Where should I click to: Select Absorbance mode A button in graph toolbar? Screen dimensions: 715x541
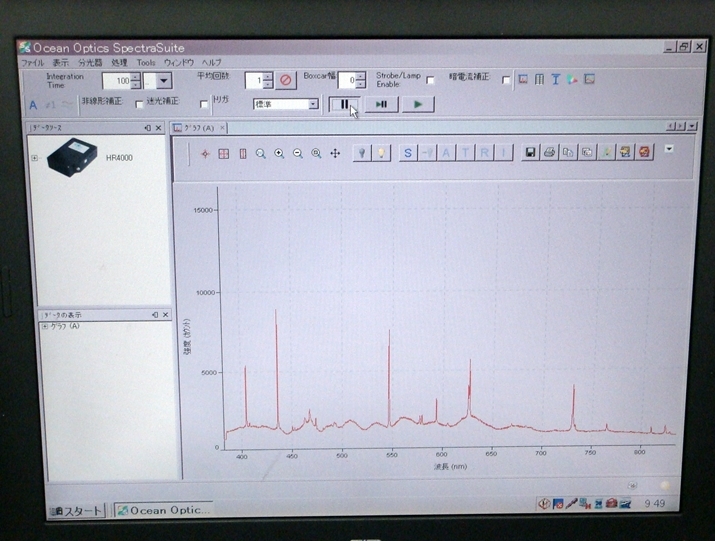(x=446, y=153)
